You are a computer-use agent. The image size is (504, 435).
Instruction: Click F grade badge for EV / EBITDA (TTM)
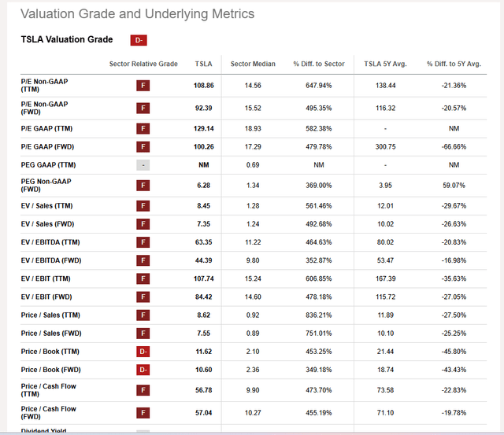point(143,242)
